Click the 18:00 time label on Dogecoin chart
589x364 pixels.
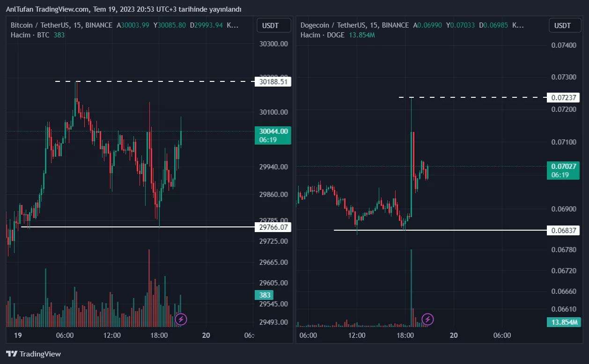[405, 335]
